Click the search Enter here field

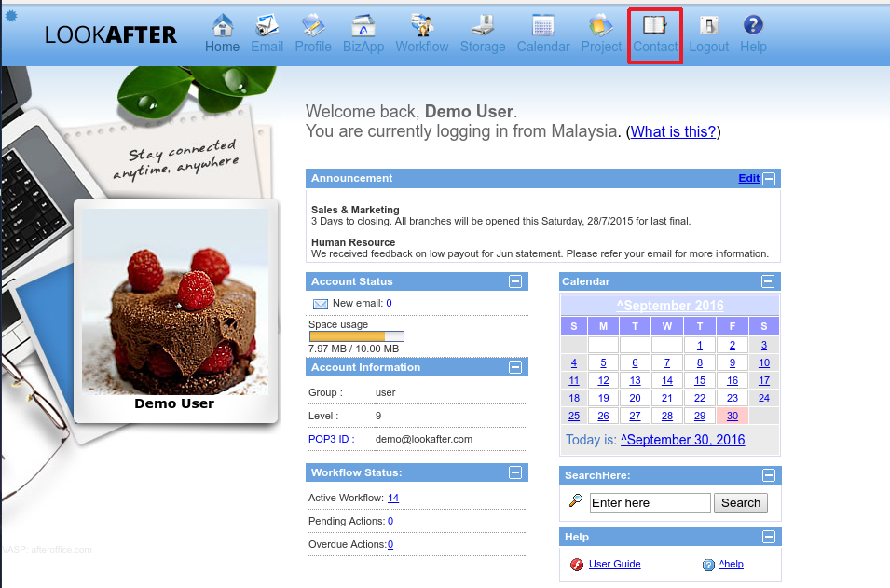(x=650, y=503)
